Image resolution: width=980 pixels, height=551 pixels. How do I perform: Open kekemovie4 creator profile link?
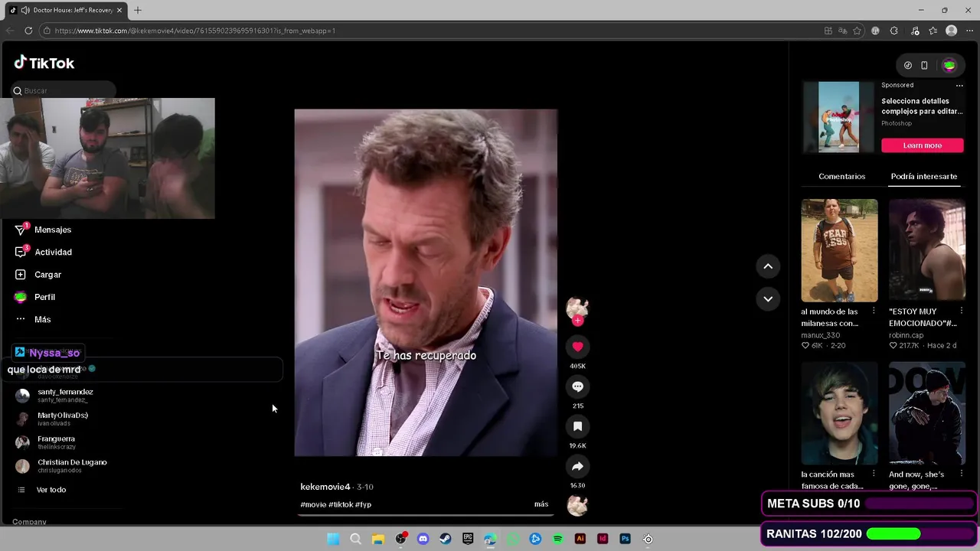325,487
